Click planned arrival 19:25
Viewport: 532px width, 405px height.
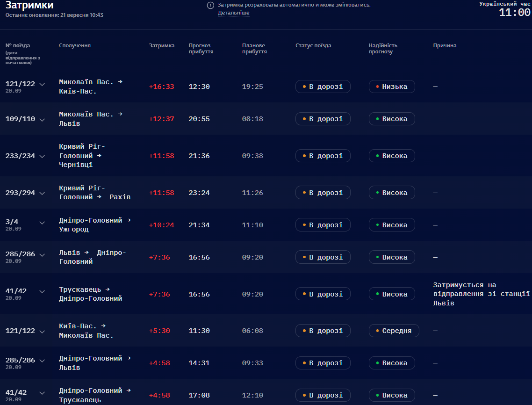click(x=252, y=87)
